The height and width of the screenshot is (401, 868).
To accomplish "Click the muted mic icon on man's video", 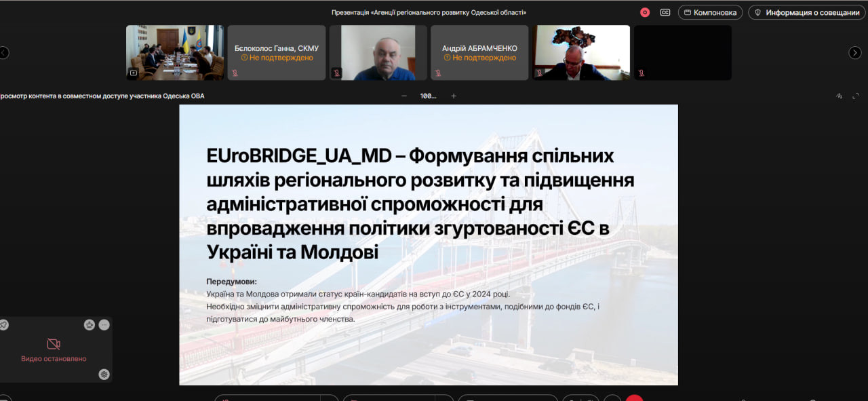I will 336,73.
